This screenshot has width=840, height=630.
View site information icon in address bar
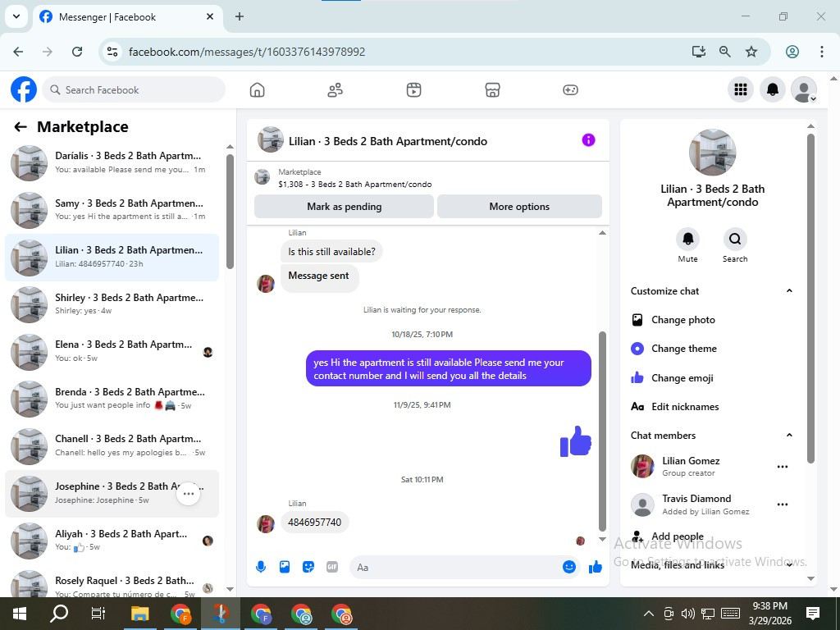tap(112, 52)
